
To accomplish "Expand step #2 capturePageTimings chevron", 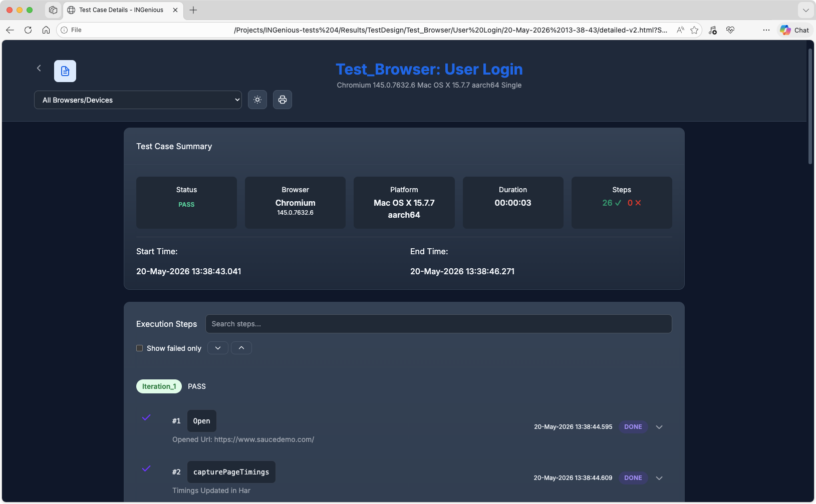I will point(659,478).
